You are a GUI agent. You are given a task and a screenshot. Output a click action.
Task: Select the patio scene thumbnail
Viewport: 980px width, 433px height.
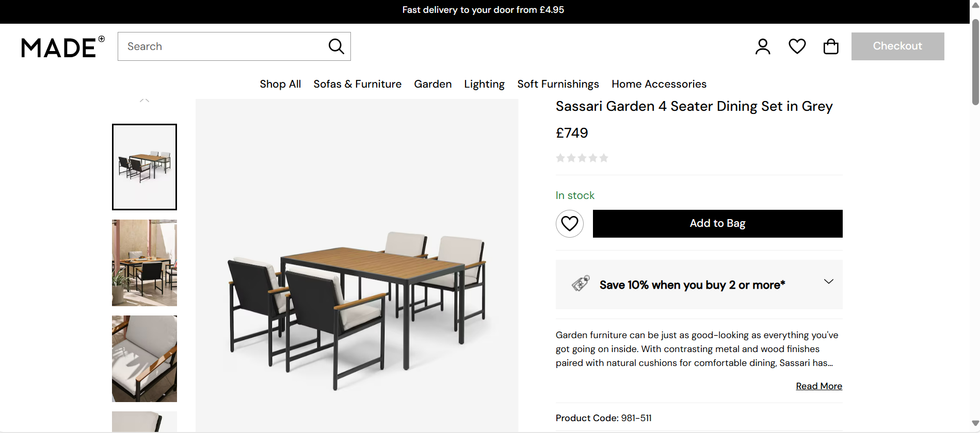click(144, 263)
